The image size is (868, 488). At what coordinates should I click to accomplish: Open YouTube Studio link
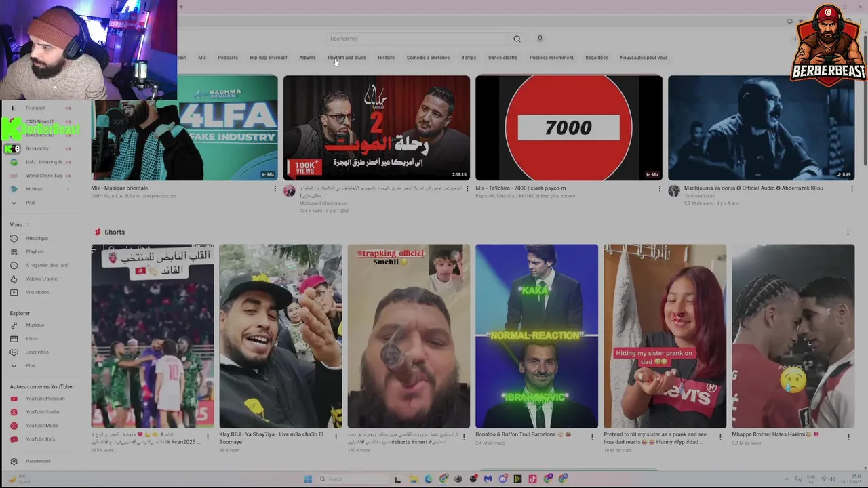[x=43, y=412]
